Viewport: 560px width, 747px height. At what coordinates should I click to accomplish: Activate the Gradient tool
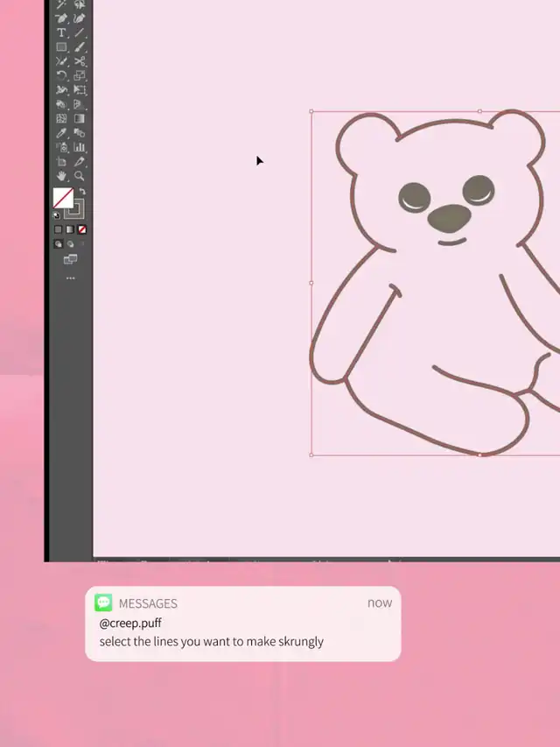coord(80,118)
